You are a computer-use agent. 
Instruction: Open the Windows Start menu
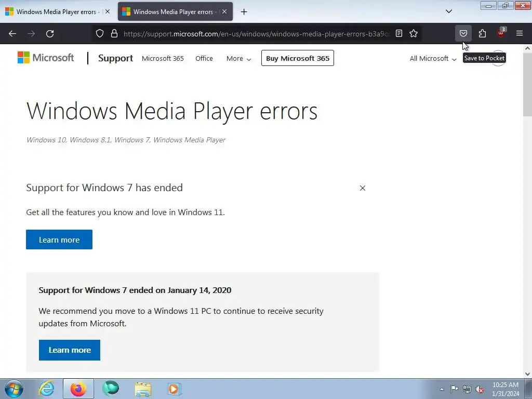(14, 389)
